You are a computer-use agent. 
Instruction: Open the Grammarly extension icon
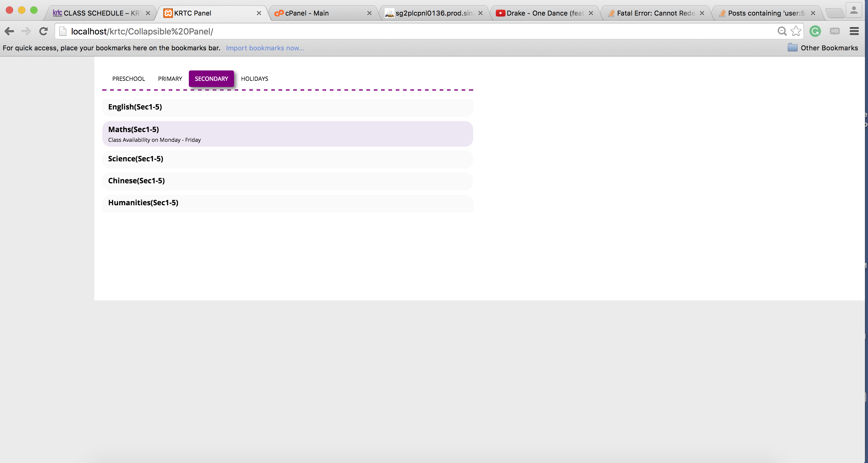tap(815, 31)
